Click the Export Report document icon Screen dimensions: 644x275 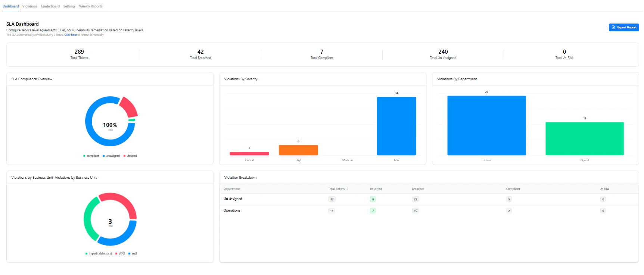pyautogui.click(x=613, y=27)
